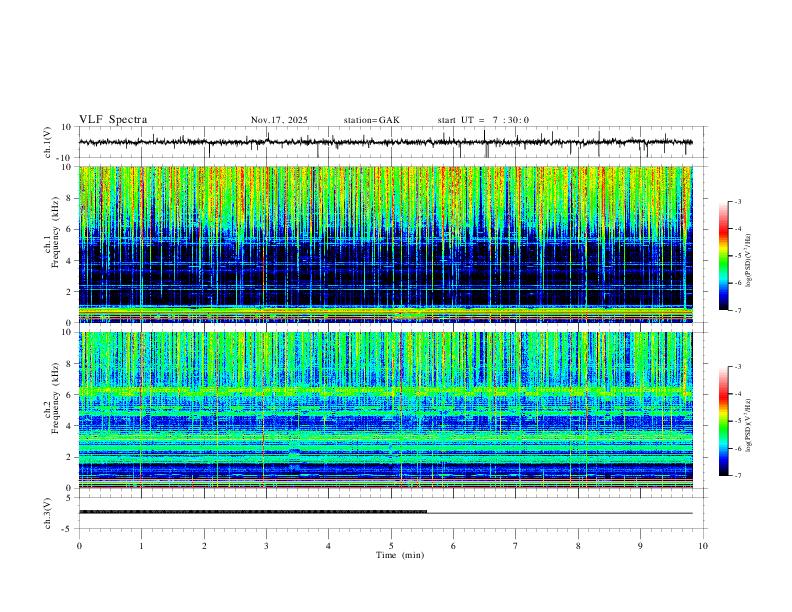Click the upper color scale bar for ch.1
The height and width of the screenshot is (612, 792).
[x=723, y=255]
